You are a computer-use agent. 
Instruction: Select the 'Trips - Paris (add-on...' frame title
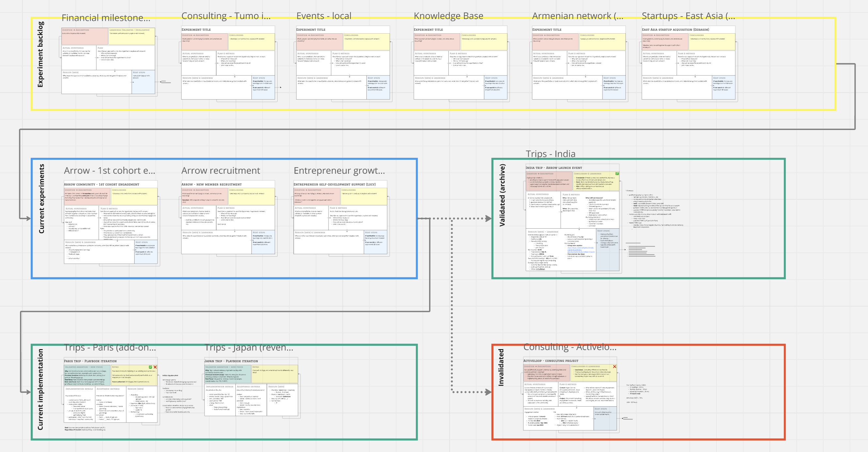(110, 347)
